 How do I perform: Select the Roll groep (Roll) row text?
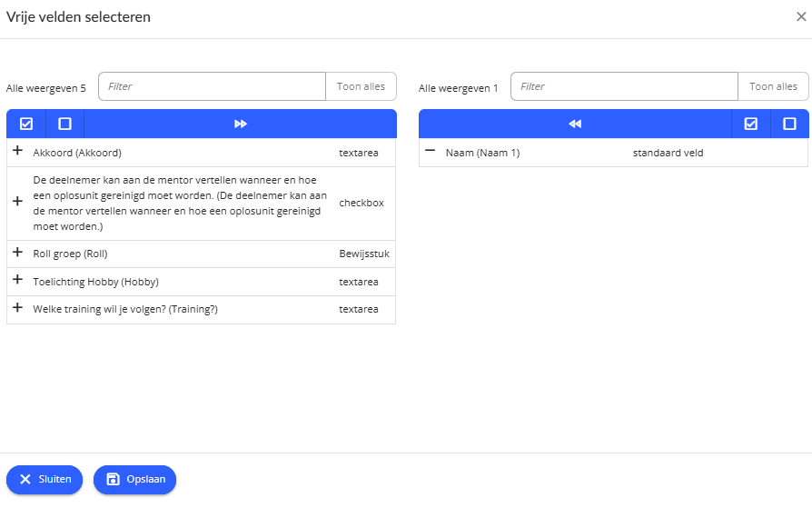[x=71, y=254]
